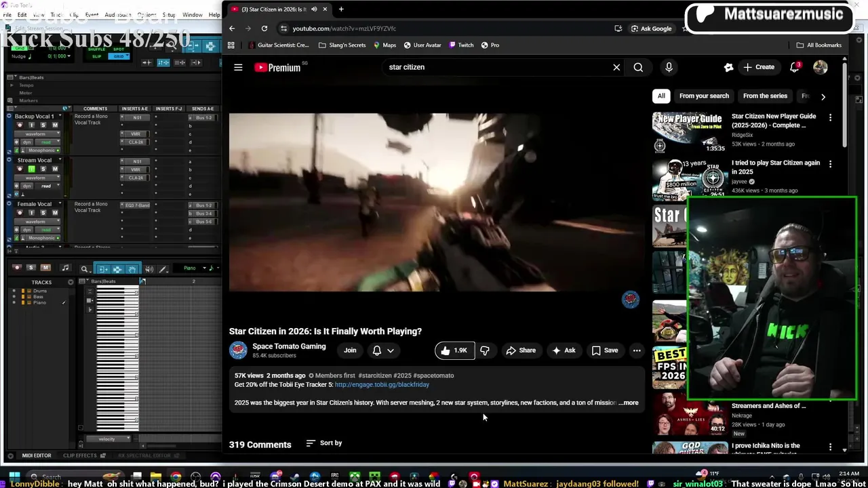Screen dimensions: 868x488
Task: Click the Chrome address bar URL
Action: point(344,28)
